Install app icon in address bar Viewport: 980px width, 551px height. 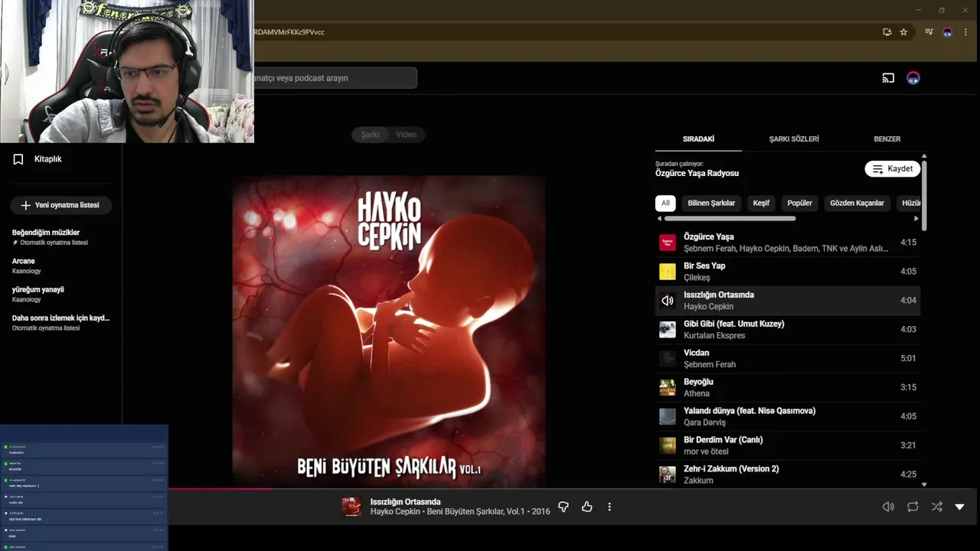coord(887,32)
